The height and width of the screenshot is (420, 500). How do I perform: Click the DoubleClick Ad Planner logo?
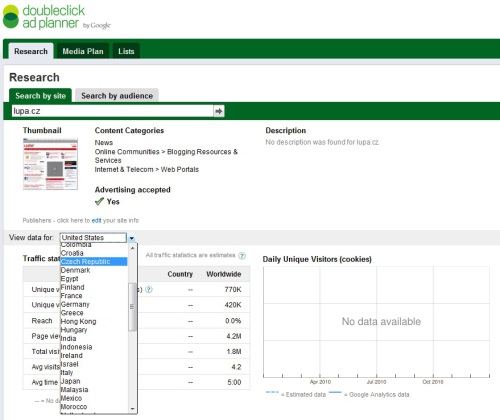point(56,17)
